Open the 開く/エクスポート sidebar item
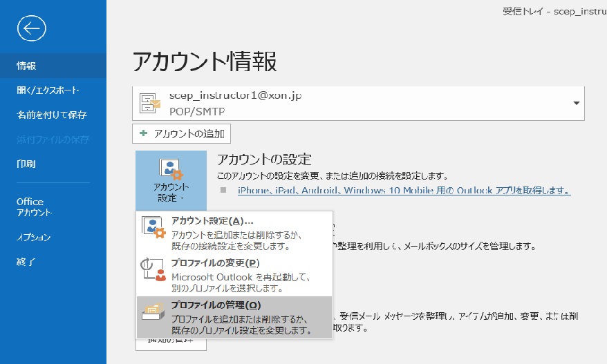The width and height of the screenshot is (607, 364). pyautogui.click(x=47, y=90)
